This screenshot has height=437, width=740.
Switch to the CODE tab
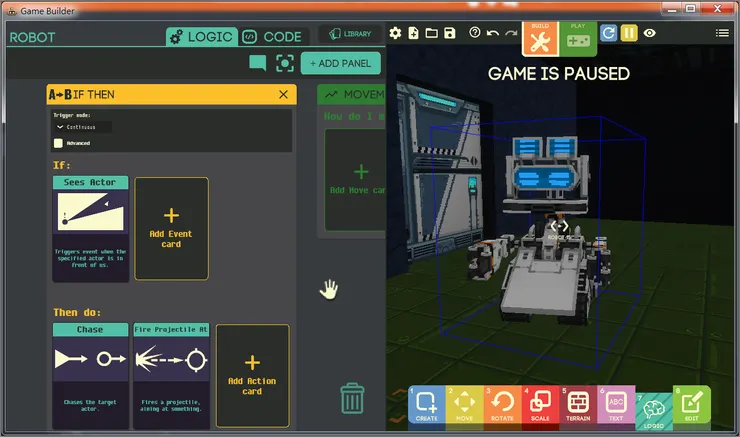pos(272,36)
